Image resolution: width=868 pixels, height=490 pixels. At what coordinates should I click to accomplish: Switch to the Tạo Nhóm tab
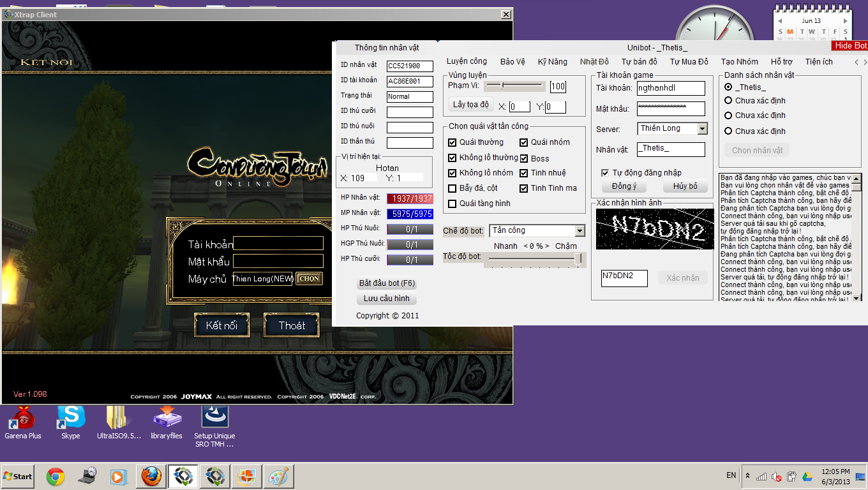click(740, 61)
